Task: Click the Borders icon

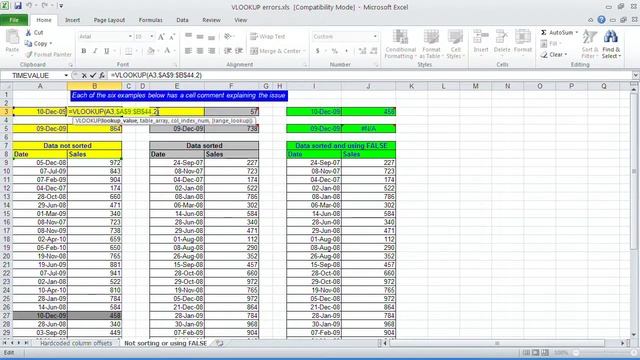Action: point(129,51)
